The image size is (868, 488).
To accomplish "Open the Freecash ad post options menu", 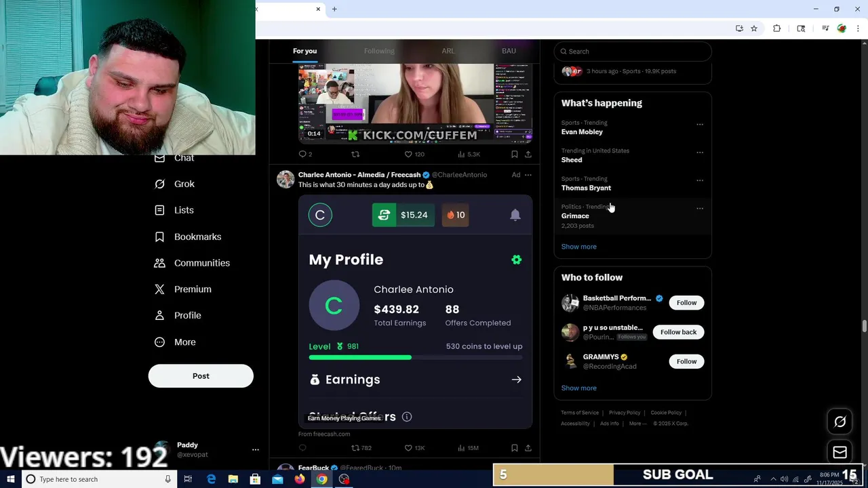I will click(528, 175).
